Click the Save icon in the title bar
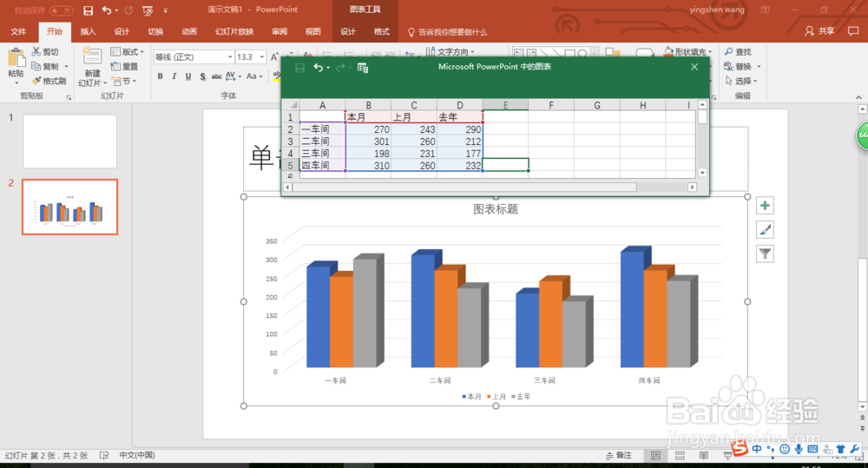The width and height of the screenshot is (868, 468). (88, 10)
